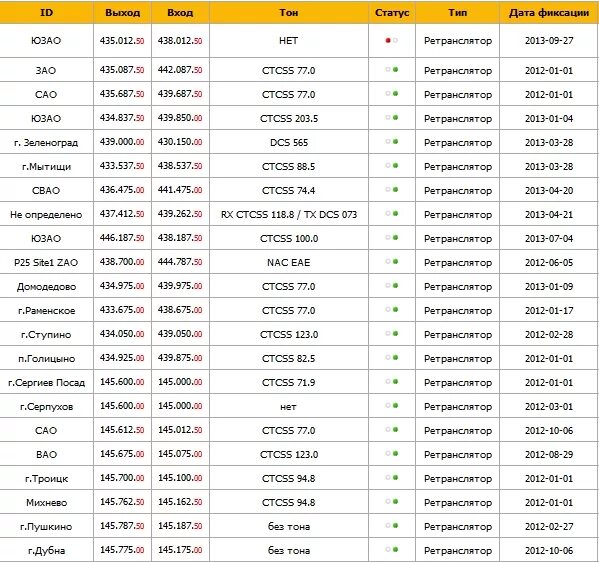The height and width of the screenshot is (562, 599).
Task: Select the г. Зеленоград ID cell
Action: click(x=46, y=143)
